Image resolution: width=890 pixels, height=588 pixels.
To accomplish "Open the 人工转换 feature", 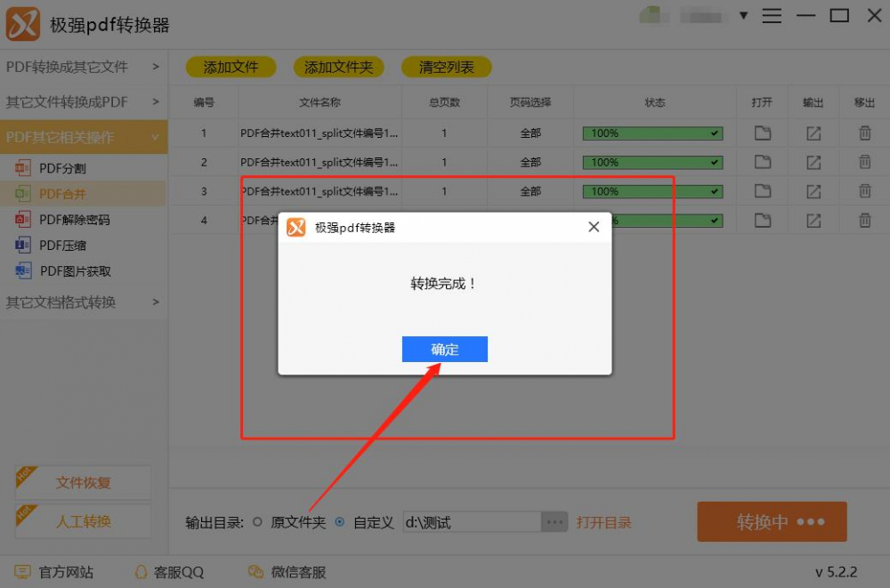I will click(84, 521).
